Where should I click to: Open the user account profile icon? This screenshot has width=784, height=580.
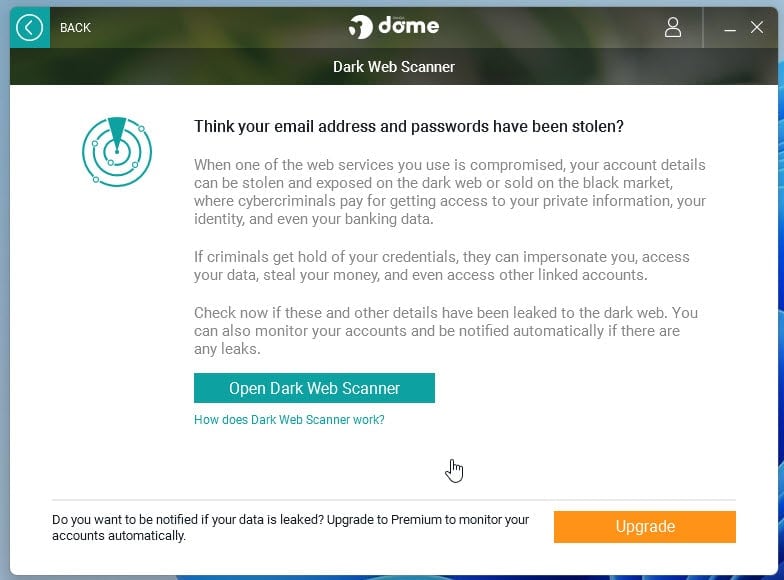[672, 28]
